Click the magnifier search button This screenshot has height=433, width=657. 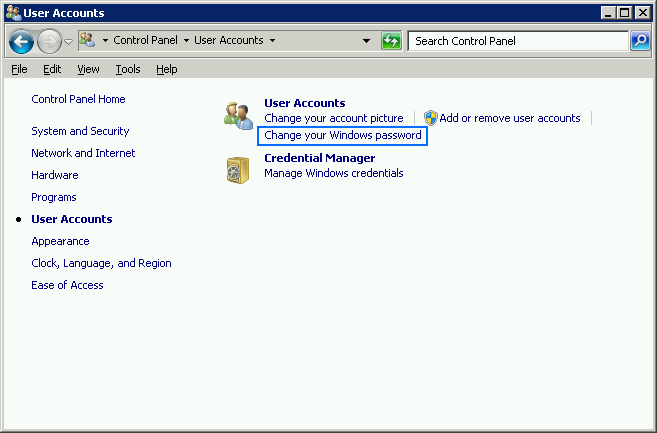[x=641, y=41]
